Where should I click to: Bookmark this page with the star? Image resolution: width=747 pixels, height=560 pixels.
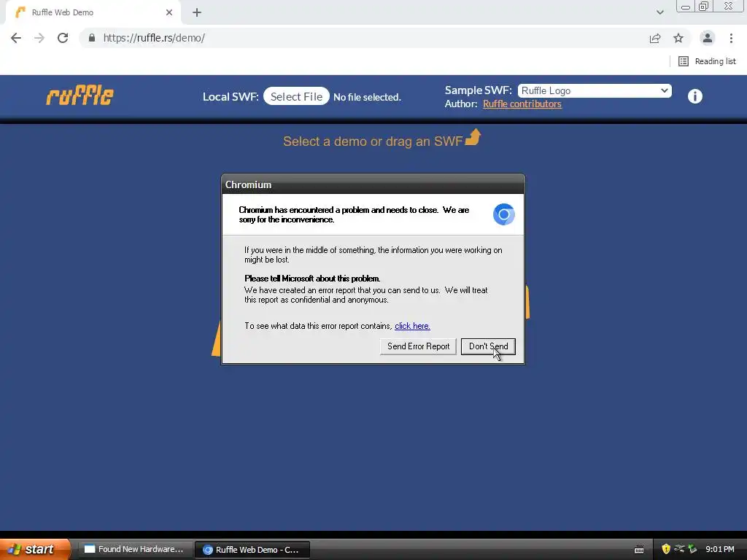point(678,38)
